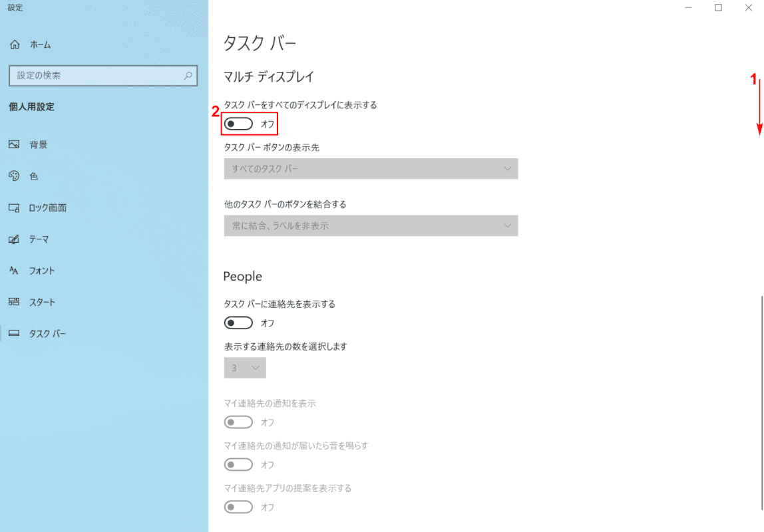Viewport: 764px width, 532px height.
Task: Click the ロック画面 monitor icon
Action: (x=14, y=208)
